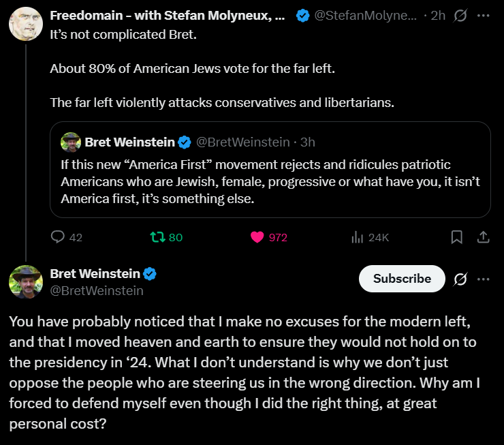Open Bret Weinstein's large profile avatar

click(26, 281)
